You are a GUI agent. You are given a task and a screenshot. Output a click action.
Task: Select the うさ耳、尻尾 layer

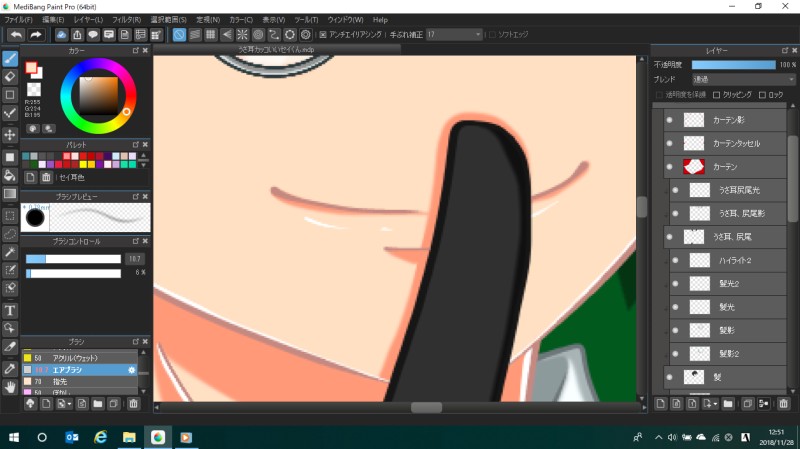[725, 237]
